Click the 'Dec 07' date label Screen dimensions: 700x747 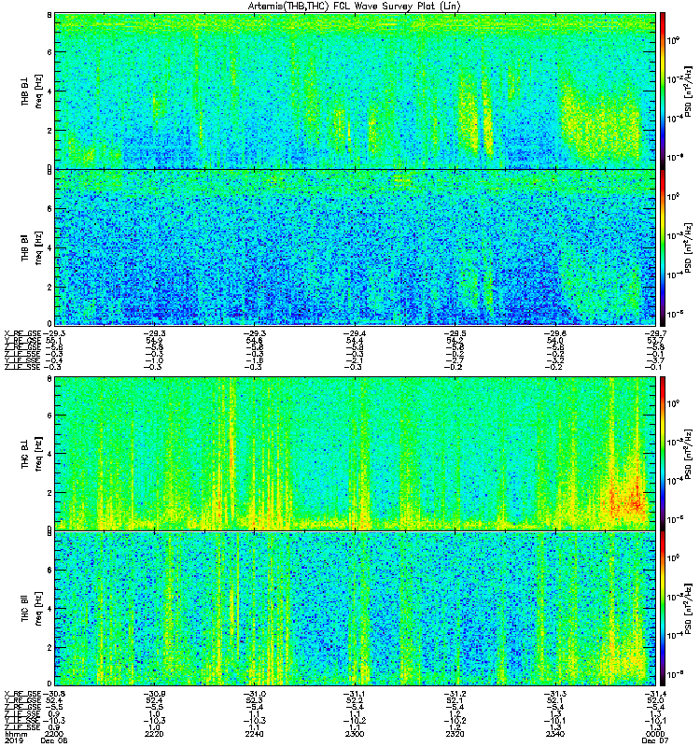[x=655, y=740]
